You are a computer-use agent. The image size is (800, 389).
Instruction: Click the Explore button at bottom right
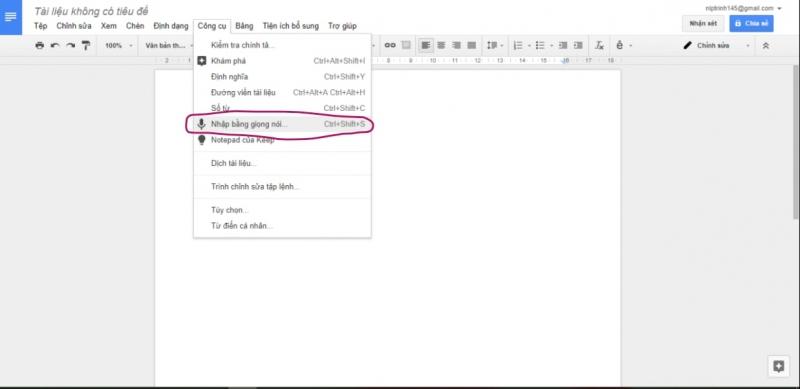click(779, 366)
